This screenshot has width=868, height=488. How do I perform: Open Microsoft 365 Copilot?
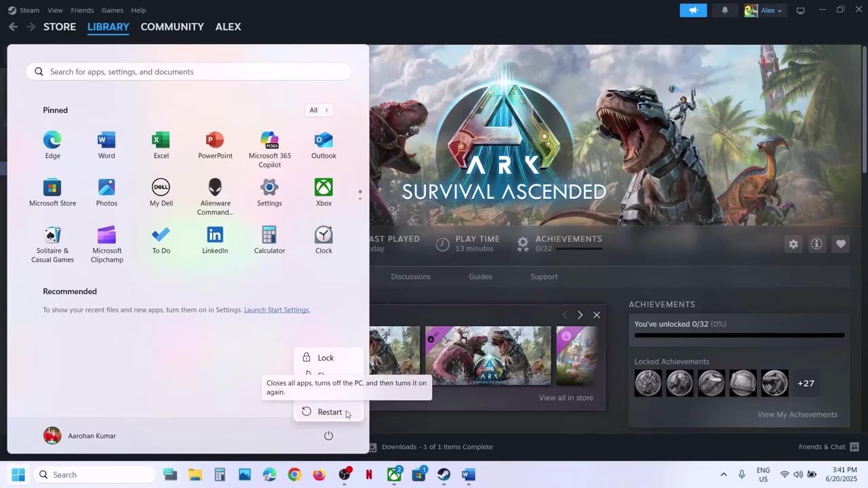(269, 149)
